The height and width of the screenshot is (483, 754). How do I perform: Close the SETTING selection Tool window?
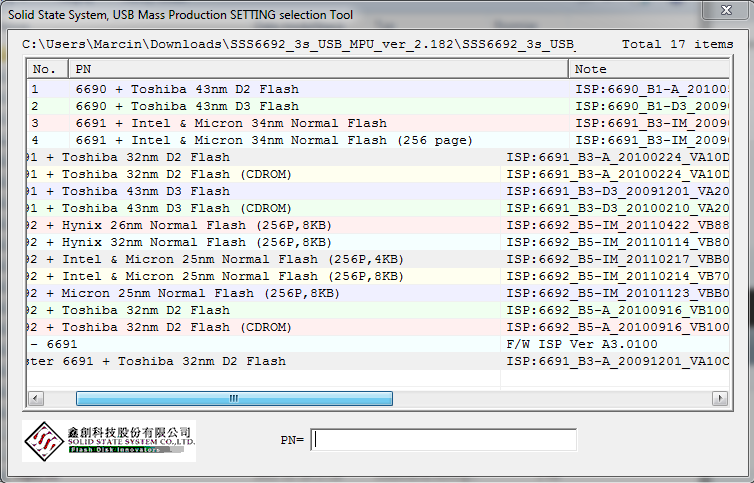(x=726, y=10)
